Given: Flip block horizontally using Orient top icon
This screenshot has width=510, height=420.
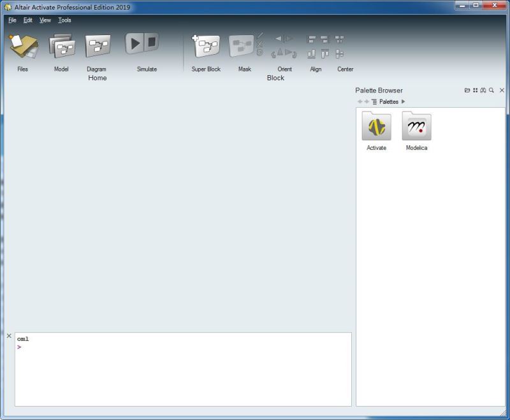Looking at the screenshot, I should click(x=284, y=39).
